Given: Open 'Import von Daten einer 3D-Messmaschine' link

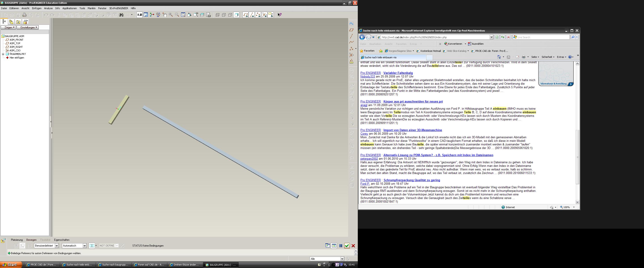Looking at the screenshot, I should [x=413, y=130].
